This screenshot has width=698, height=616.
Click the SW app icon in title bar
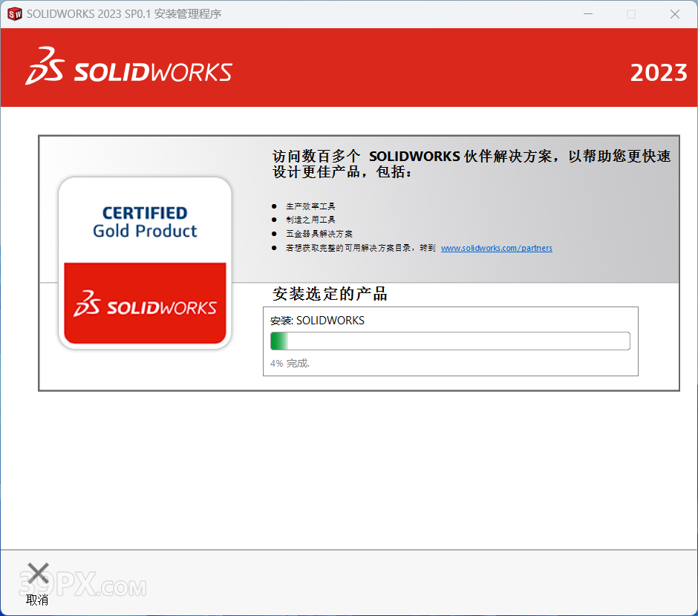[x=14, y=14]
